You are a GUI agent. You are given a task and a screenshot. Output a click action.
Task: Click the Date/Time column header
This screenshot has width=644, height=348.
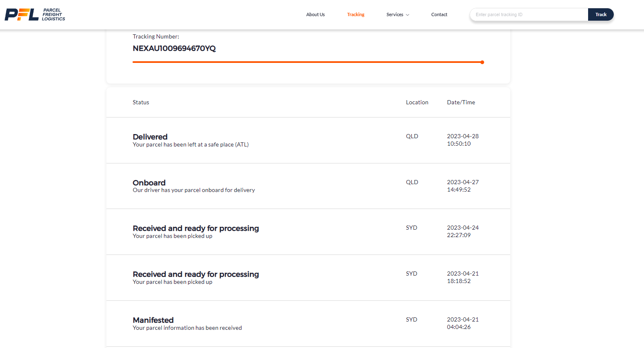[x=461, y=102]
